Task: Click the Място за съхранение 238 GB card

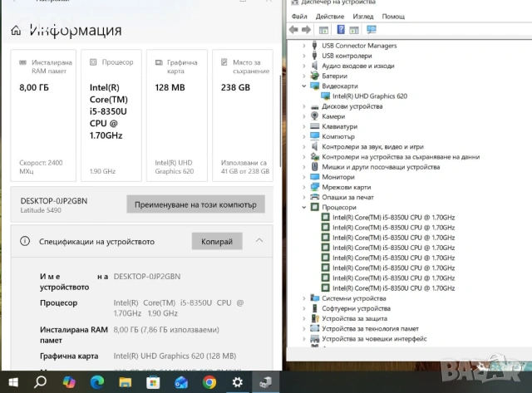Action: click(x=243, y=115)
